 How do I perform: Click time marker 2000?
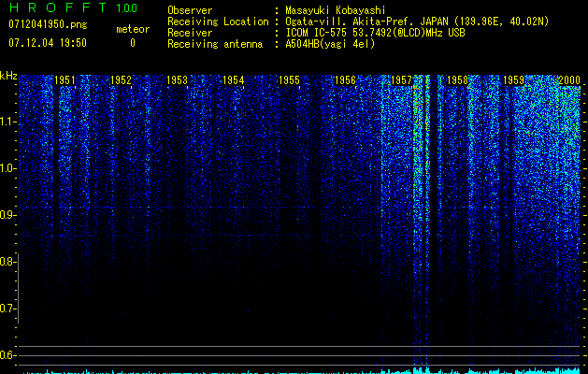pyautogui.click(x=569, y=79)
